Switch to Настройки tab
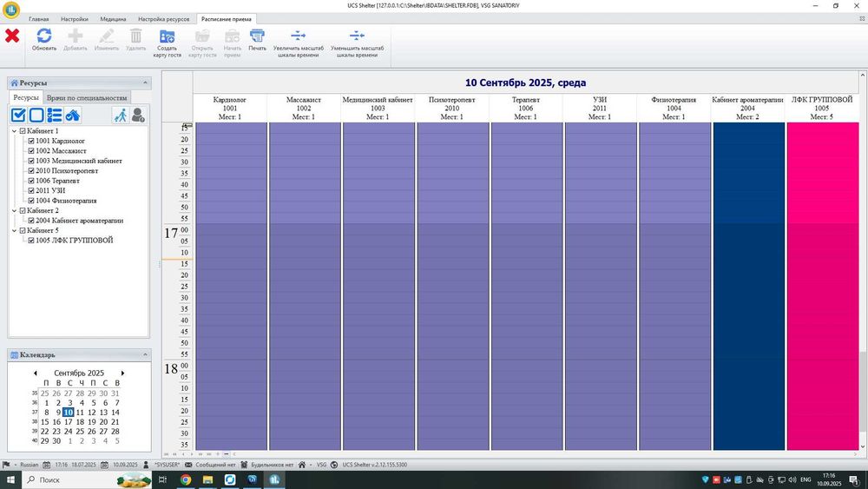This screenshot has width=868, height=489. click(x=75, y=19)
